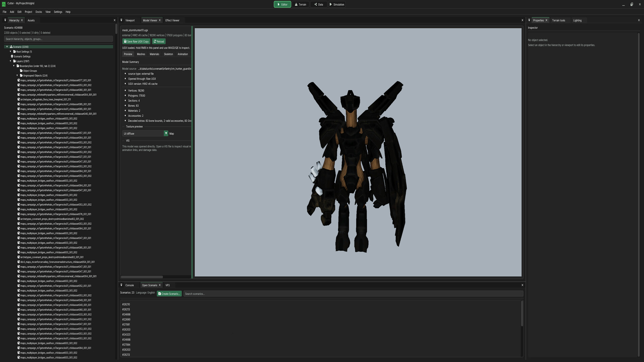Select scenario #24323 in the list

click(x=126, y=335)
